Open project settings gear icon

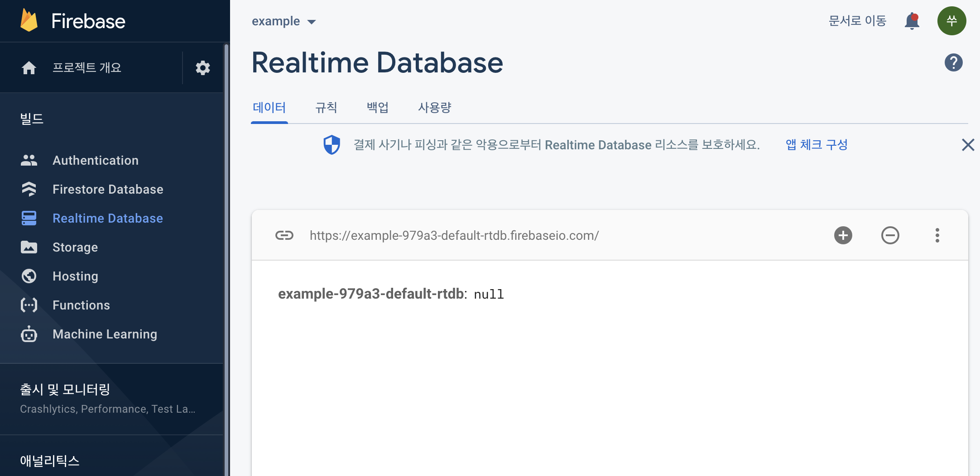(202, 68)
